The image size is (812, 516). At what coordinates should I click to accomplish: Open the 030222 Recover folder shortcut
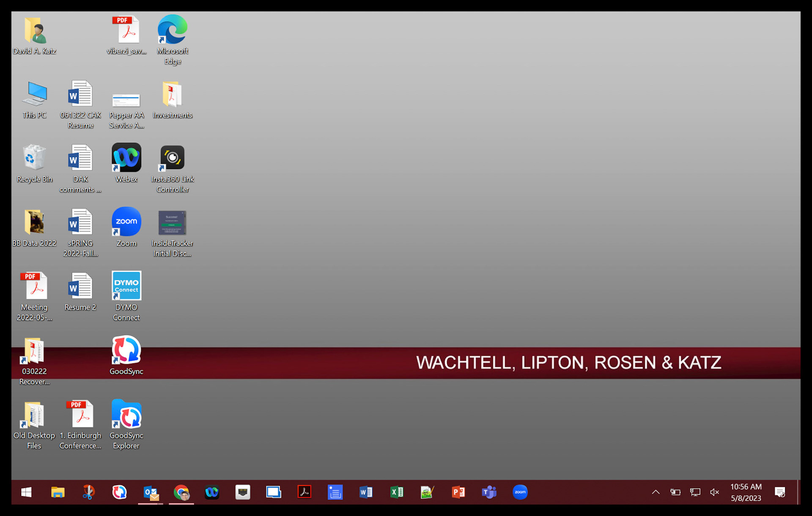tap(34, 362)
